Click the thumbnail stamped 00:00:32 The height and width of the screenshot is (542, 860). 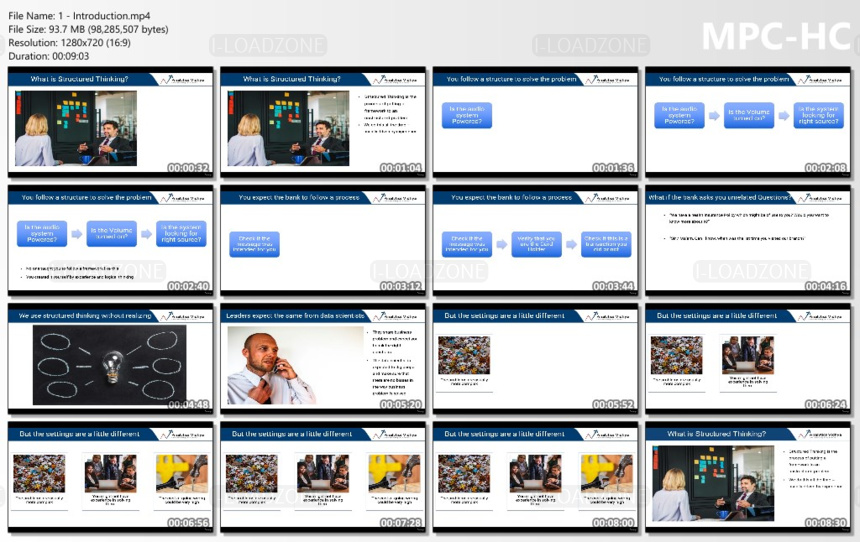[x=110, y=123]
